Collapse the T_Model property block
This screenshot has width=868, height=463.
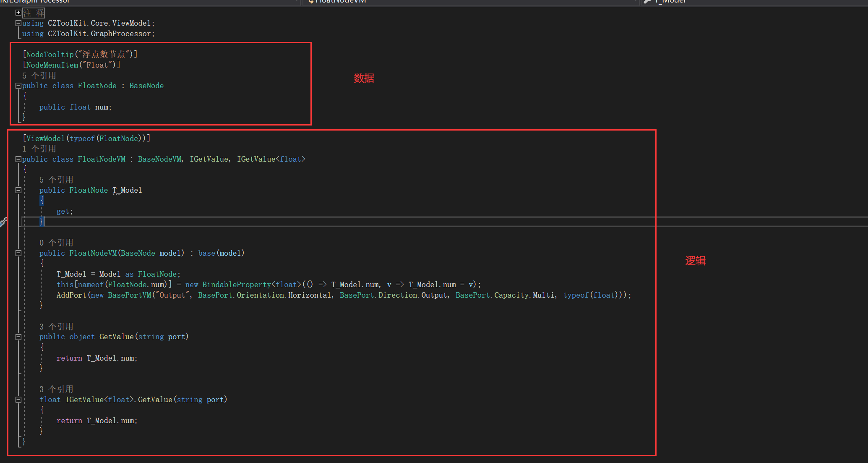pos(18,190)
